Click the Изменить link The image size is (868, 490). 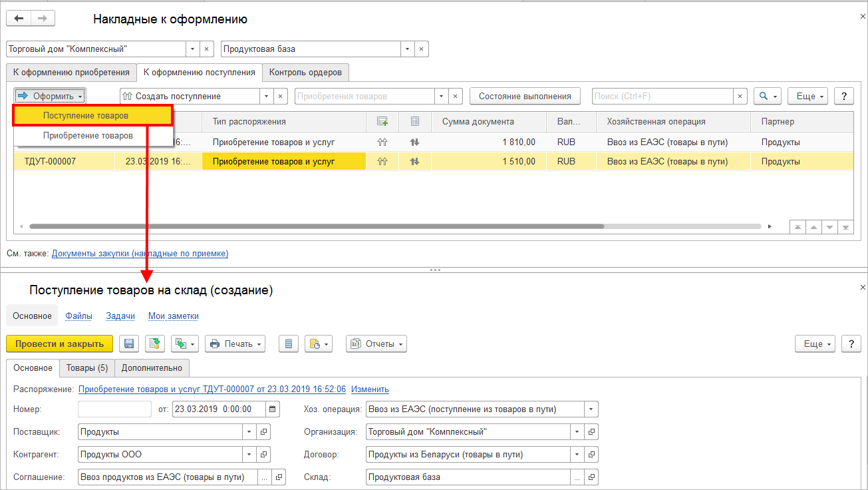(x=370, y=389)
